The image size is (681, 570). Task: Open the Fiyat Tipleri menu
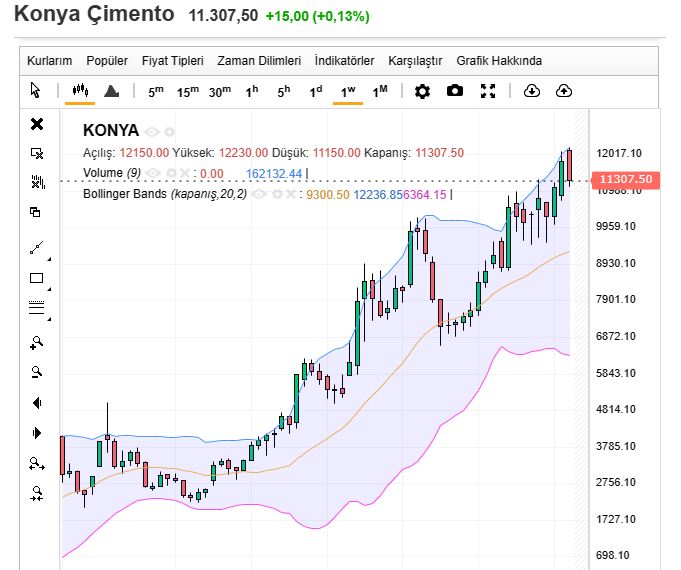point(172,60)
